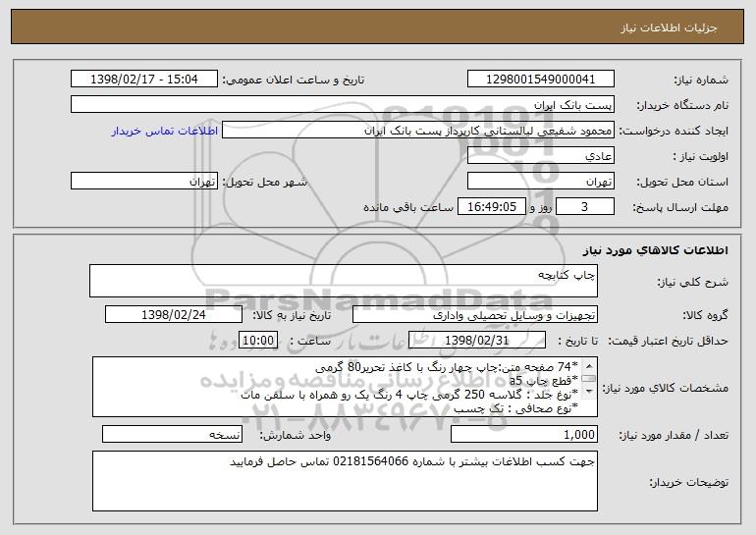Click the delivery city field next to شهر محل تحویل
Screen dimensions: 756x535
(x=144, y=182)
